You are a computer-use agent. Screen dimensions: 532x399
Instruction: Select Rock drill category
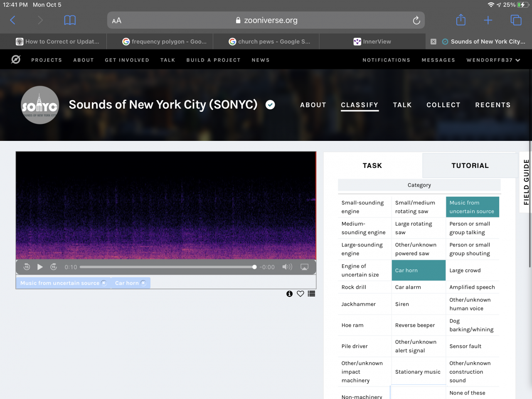pyautogui.click(x=365, y=287)
